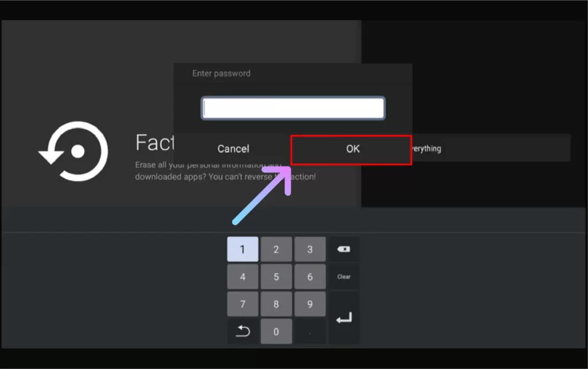
Task: Tap number 3 on the keypad
Action: coord(310,249)
